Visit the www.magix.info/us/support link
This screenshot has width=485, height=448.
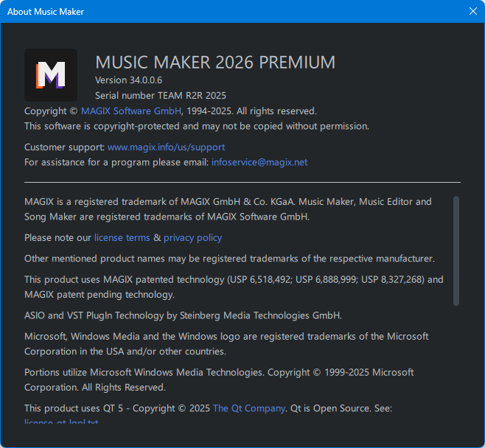click(166, 147)
